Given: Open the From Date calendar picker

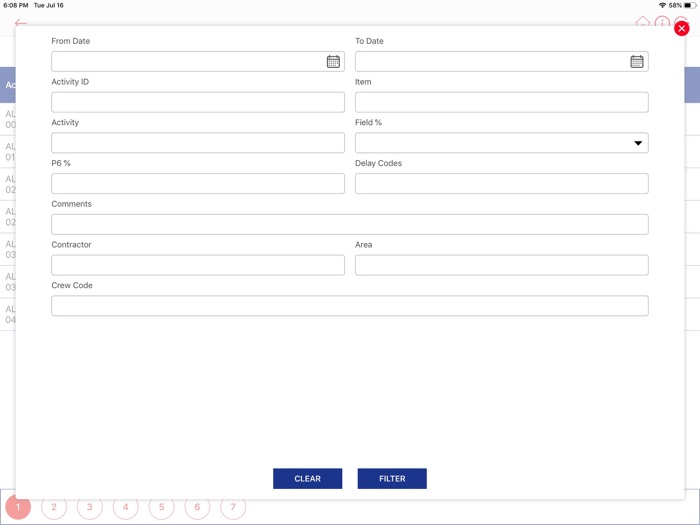Looking at the screenshot, I should (x=333, y=62).
